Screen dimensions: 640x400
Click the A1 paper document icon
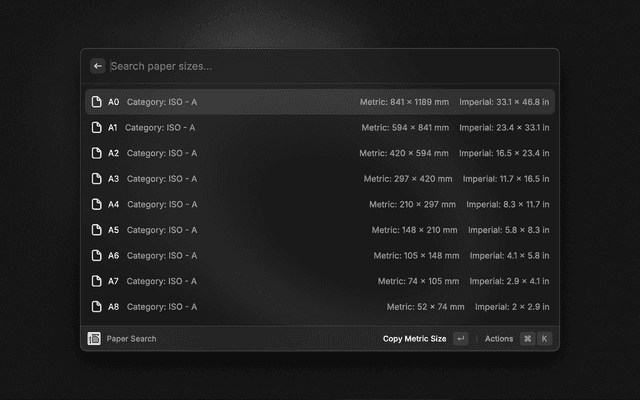(97, 128)
